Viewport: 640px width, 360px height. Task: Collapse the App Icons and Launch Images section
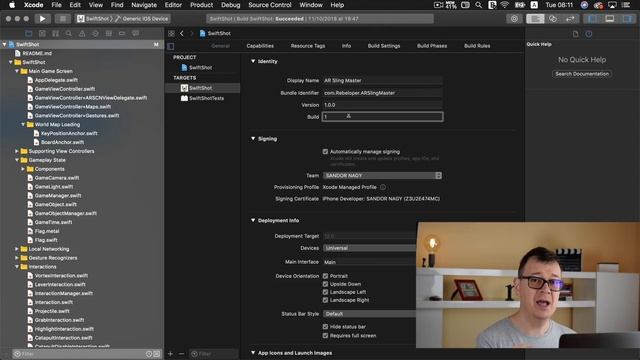[253, 353]
